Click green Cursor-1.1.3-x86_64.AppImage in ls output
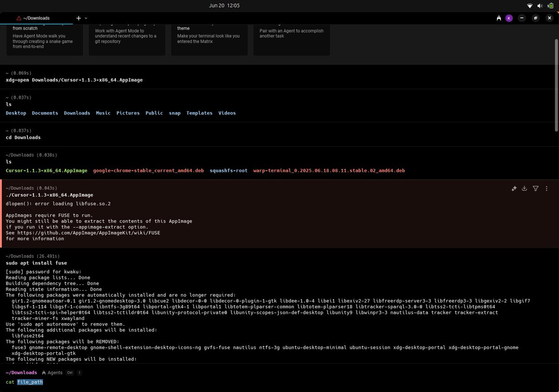Screen dimensions: 559x392 click(47, 171)
